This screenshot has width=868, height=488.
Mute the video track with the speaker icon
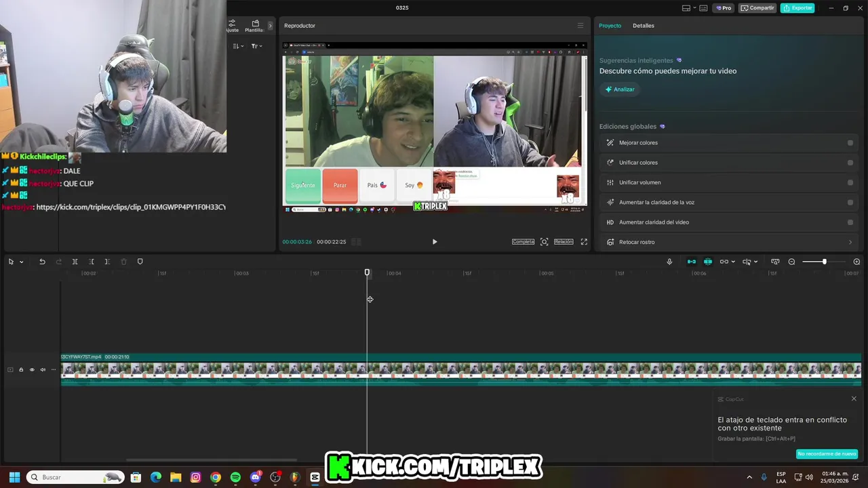(x=43, y=369)
